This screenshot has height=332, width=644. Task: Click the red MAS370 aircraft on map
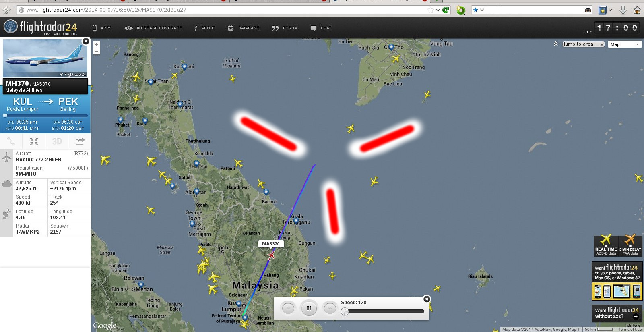point(271,255)
